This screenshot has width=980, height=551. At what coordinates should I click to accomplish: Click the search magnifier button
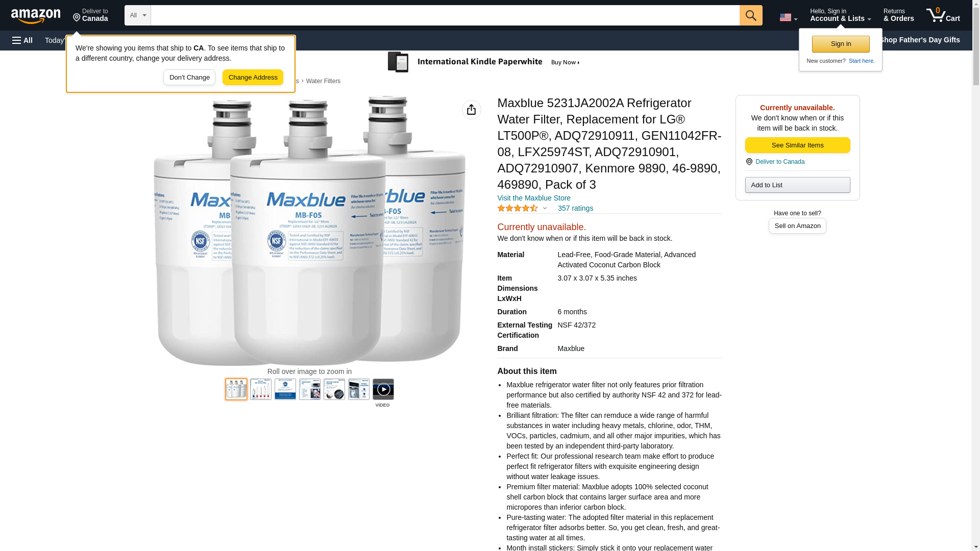[751, 15]
